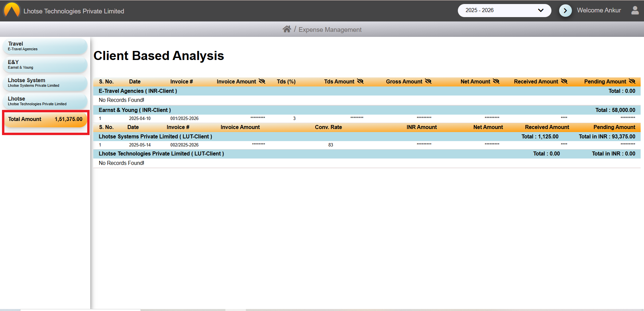Click the INR Amount column header
This screenshot has height=311, width=644.
tap(422, 127)
